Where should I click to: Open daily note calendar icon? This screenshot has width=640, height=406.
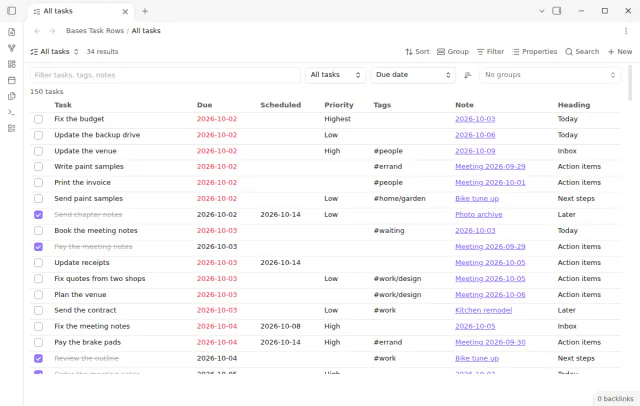click(11, 80)
